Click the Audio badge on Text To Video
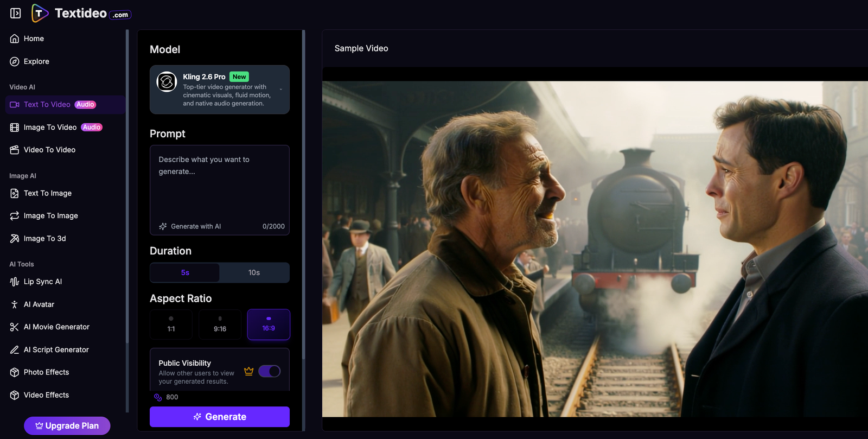 click(x=85, y=105)
